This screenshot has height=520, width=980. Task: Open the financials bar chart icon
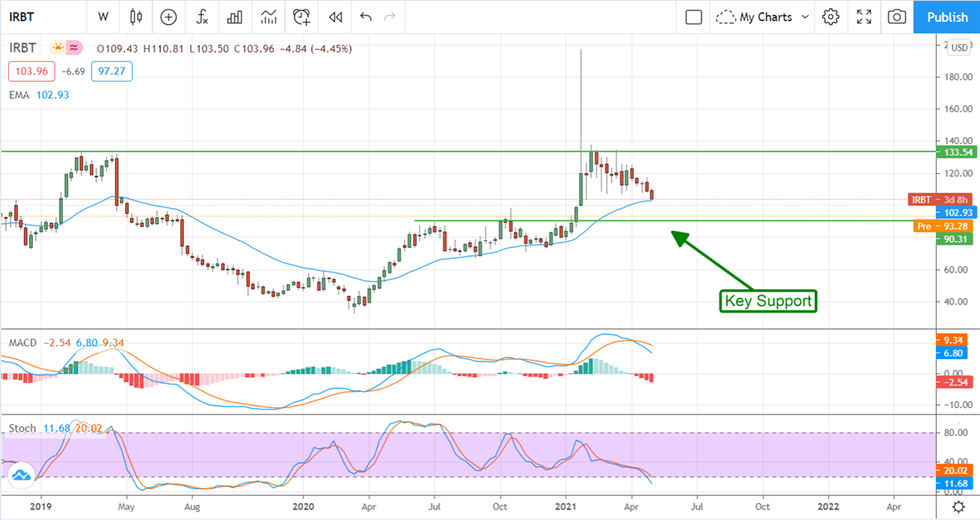[x=235, y=16]
